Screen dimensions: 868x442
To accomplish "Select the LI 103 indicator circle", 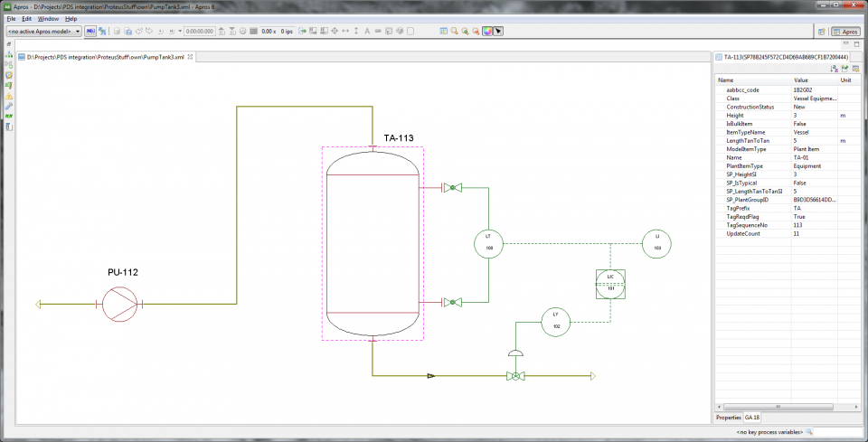I will pyautogui.click(x=656, y=243).
